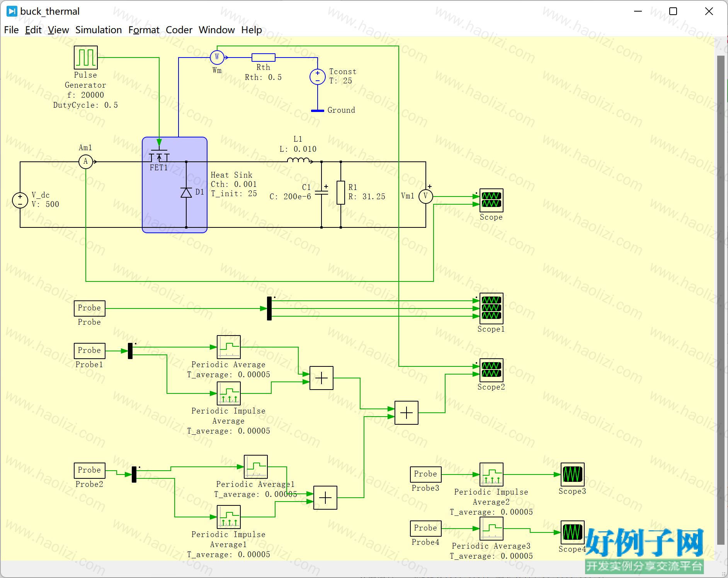Select the Am1 ammeter
This screenshot has width=728, height=578.
[x=86, y=162]
